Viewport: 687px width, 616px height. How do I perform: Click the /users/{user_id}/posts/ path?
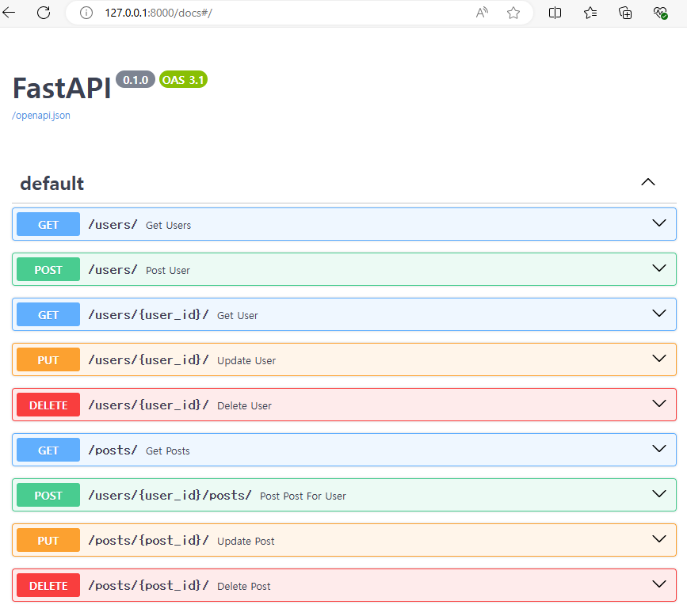(170, 495)
